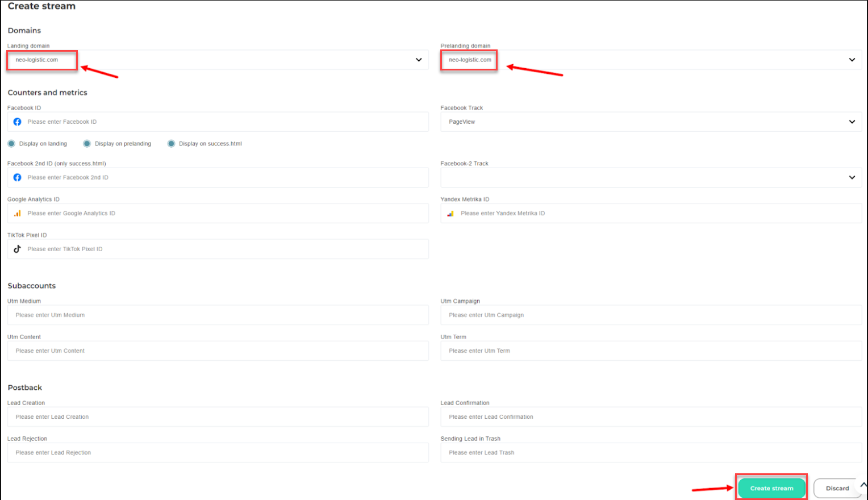Select the Lead Creation postback field
Image resolution: width=868 pixels, height=500 pixels.
pyautogui.click(x=218, y=416)
